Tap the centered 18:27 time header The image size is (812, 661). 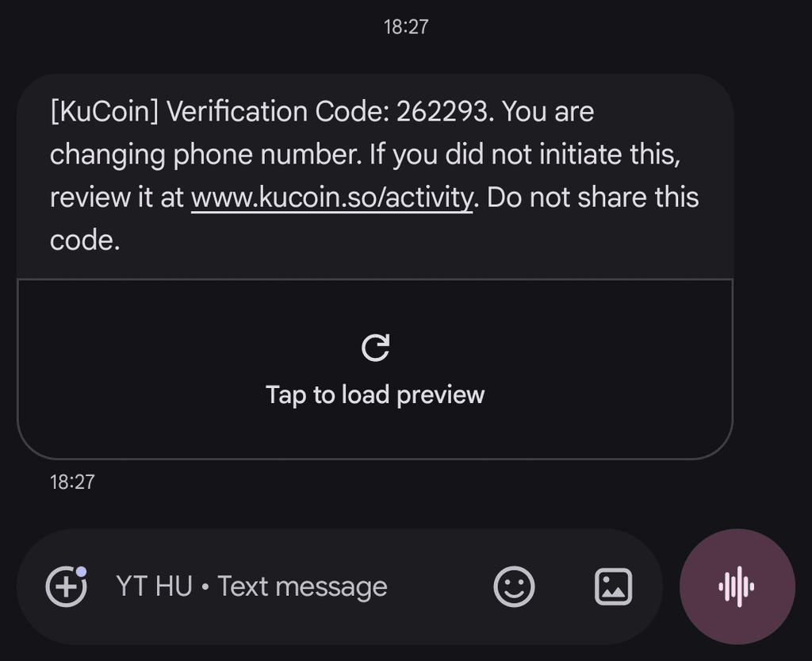click(x=406, y=27)
